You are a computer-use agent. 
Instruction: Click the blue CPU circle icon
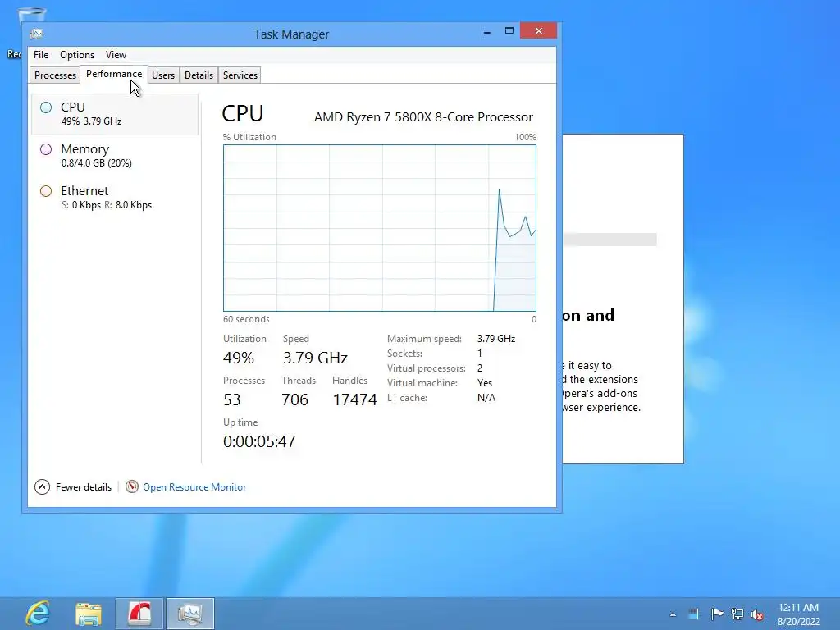pyautogui.click(x=46, y=107)
